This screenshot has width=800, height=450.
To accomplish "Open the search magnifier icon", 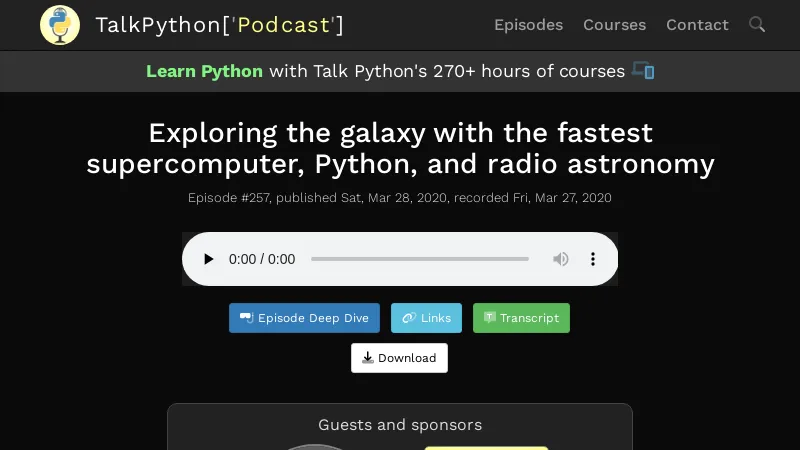I will [x=757, y=24].
